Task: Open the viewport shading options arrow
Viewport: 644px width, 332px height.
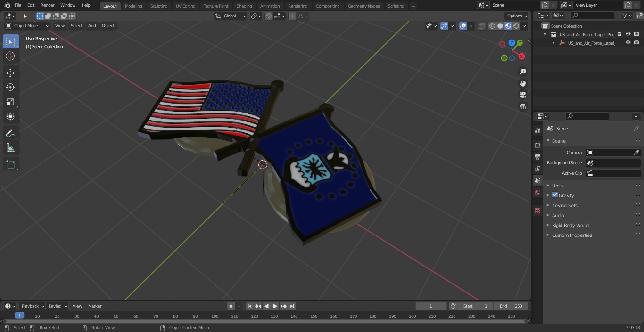Action: [524, 26]
